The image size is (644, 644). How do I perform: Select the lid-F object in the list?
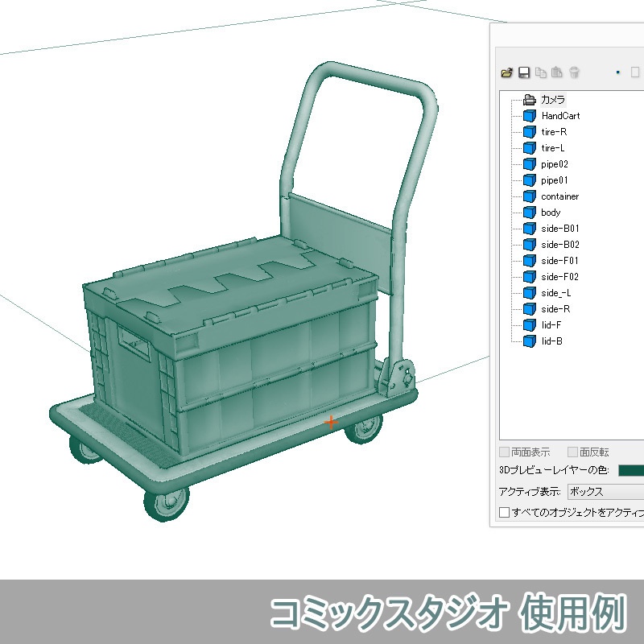coord(551,324)
